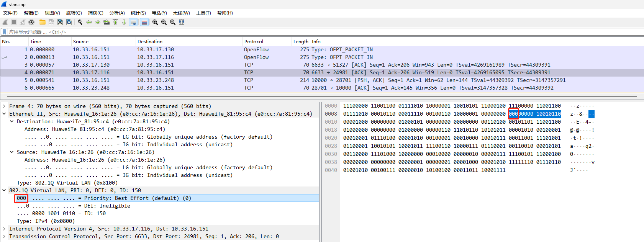The width and height of the screenshot is (644, 242).
Task: Jump to the first packet
Action: click(x=115, y=22)
